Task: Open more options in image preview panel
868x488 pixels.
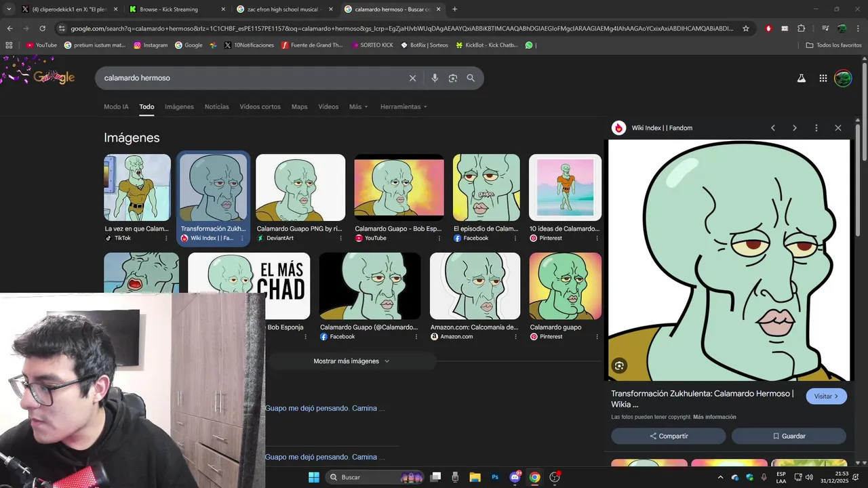Action: [816, 128]
